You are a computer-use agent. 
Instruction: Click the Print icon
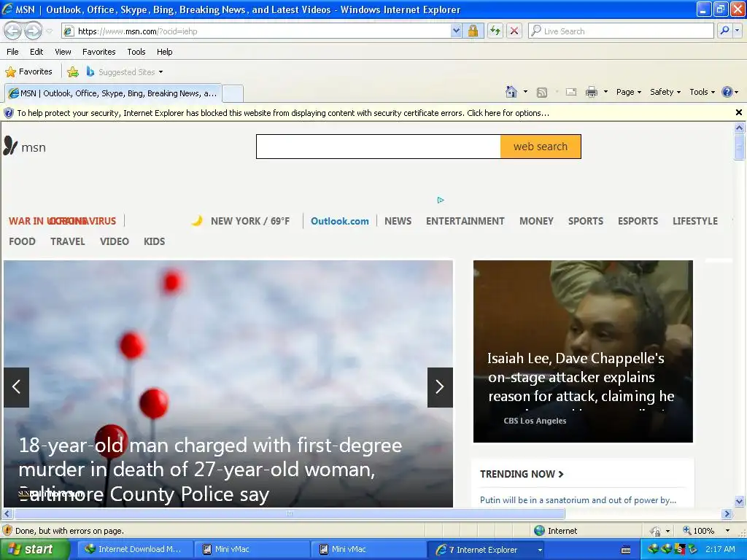click(x=591, y=92)
